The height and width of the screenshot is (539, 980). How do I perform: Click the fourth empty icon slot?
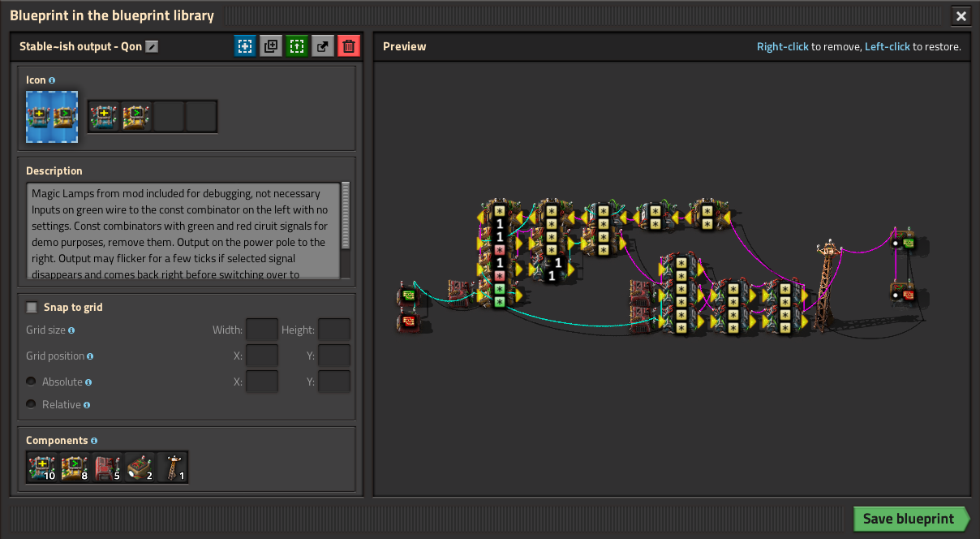tap(201, 116)
